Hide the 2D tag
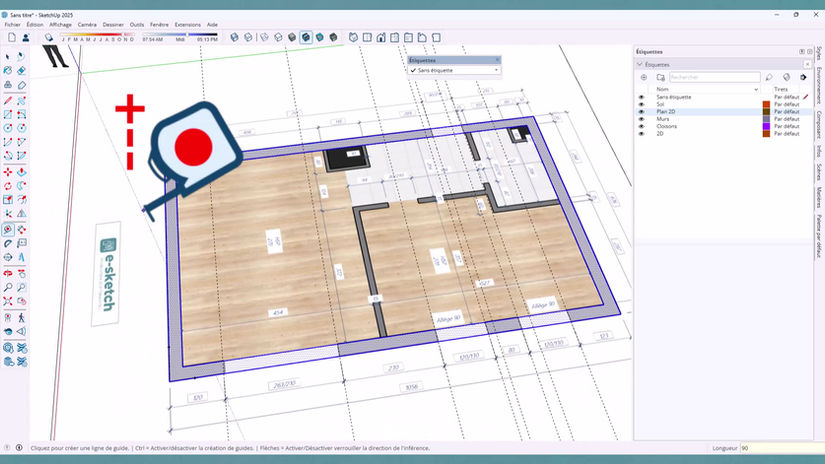This screenshot has width=825, height=464. (x=641, y=134)
